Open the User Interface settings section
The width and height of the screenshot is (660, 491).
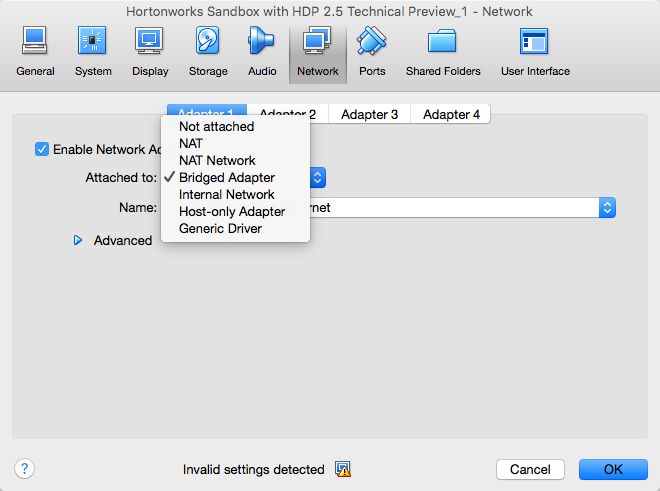pos(535,52)
